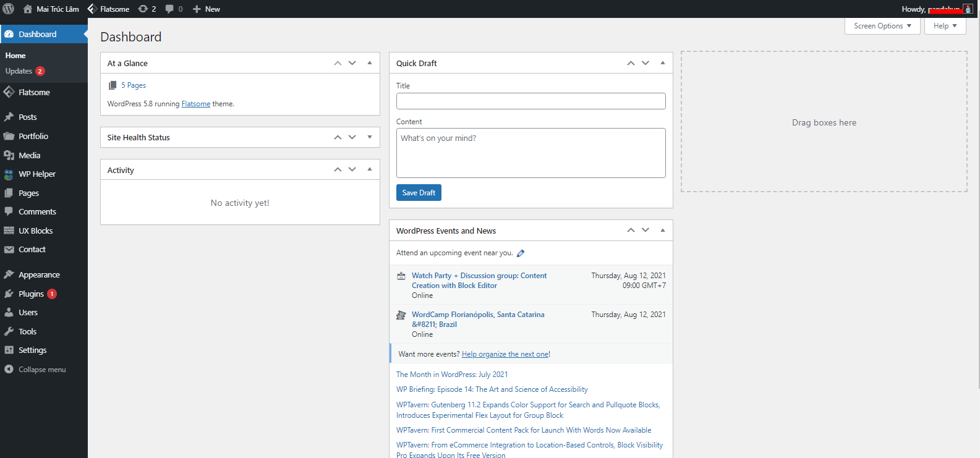Image resolution: width=980 pixels, height=458 pixels.
Task: Open the UX Blocks menu
Action: [43, 231]
